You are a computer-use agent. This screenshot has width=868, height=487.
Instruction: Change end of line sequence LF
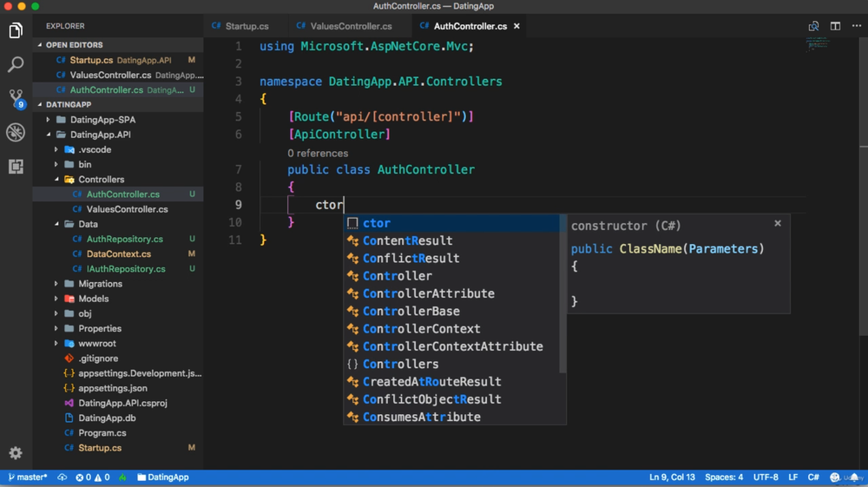click(x=792, y=477)
